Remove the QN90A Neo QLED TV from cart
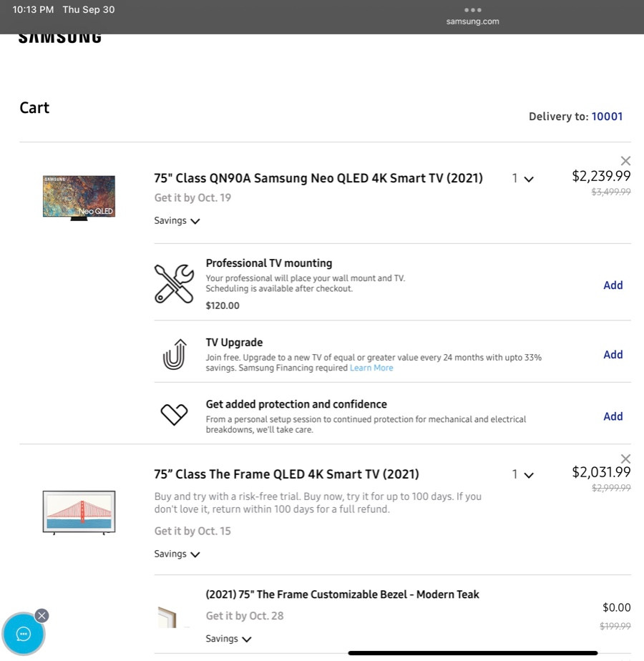This screenshot has width=644, height=661. pos(625,161)
